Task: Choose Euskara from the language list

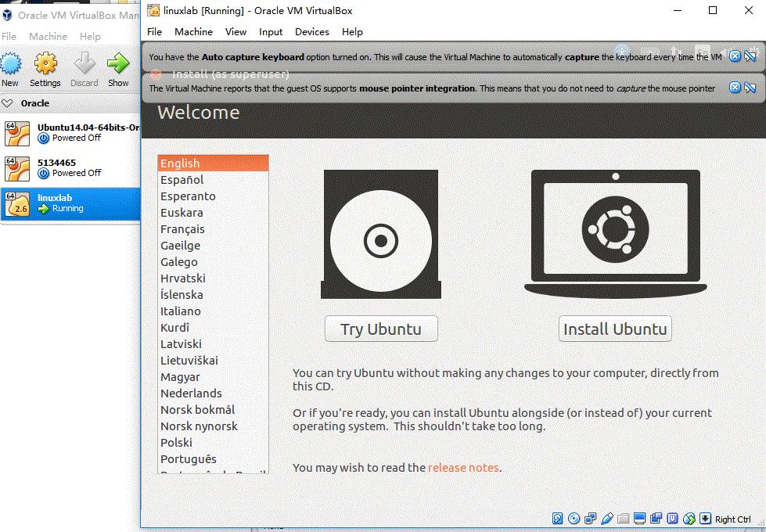Action: tap(213, 213)
